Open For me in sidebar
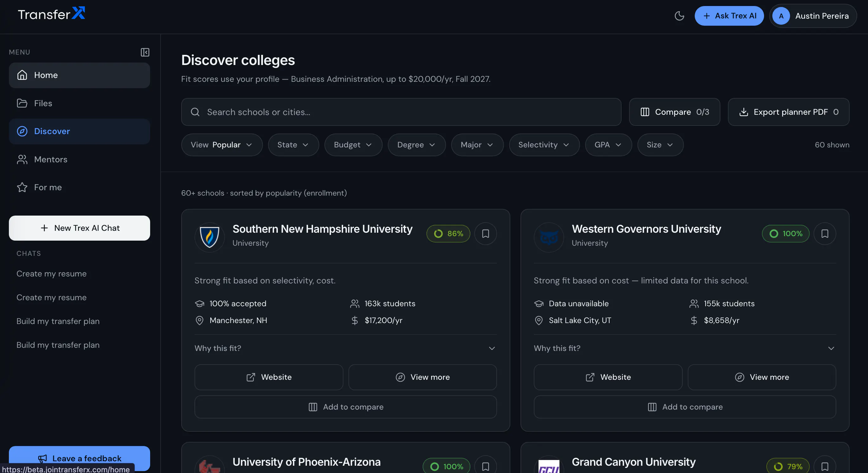This screenshot has width=868, height=473. pyautogui.click(x=80, y=187)
